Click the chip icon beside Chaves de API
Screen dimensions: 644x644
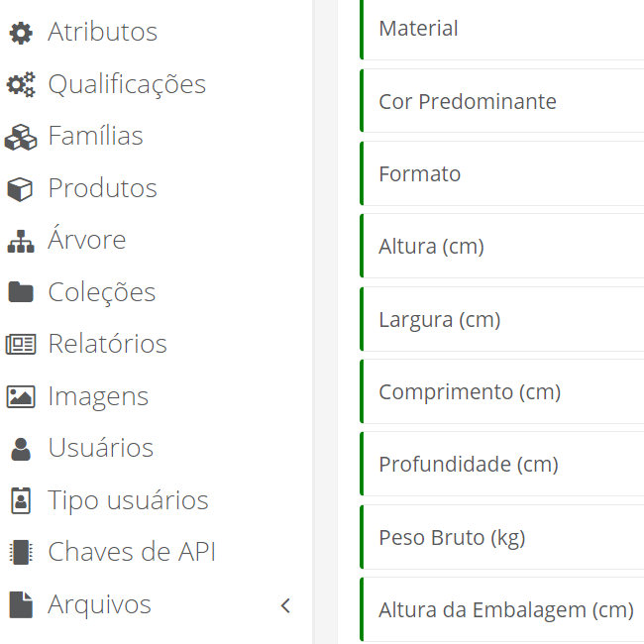[20, 553]
